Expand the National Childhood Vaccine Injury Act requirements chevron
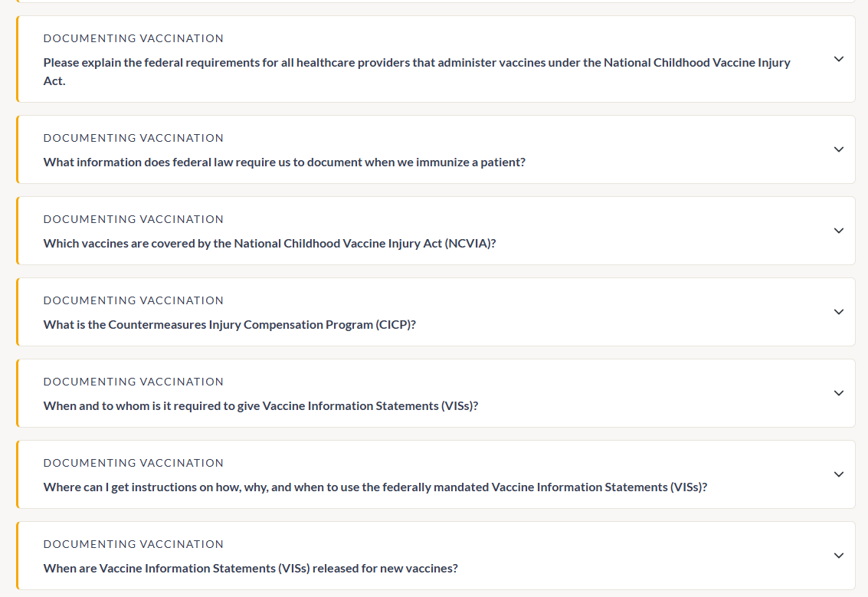This screenshot has width=868, height=597. 839,59
